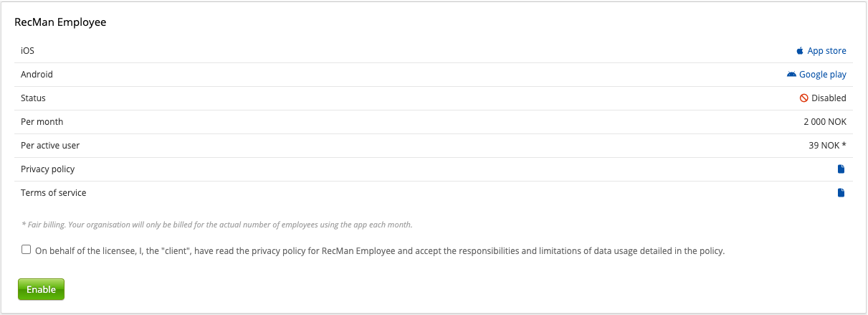Screen dimensions: 868x315
Task: Click the 2 000 NOK price value
Action: [x=825, y=122]
